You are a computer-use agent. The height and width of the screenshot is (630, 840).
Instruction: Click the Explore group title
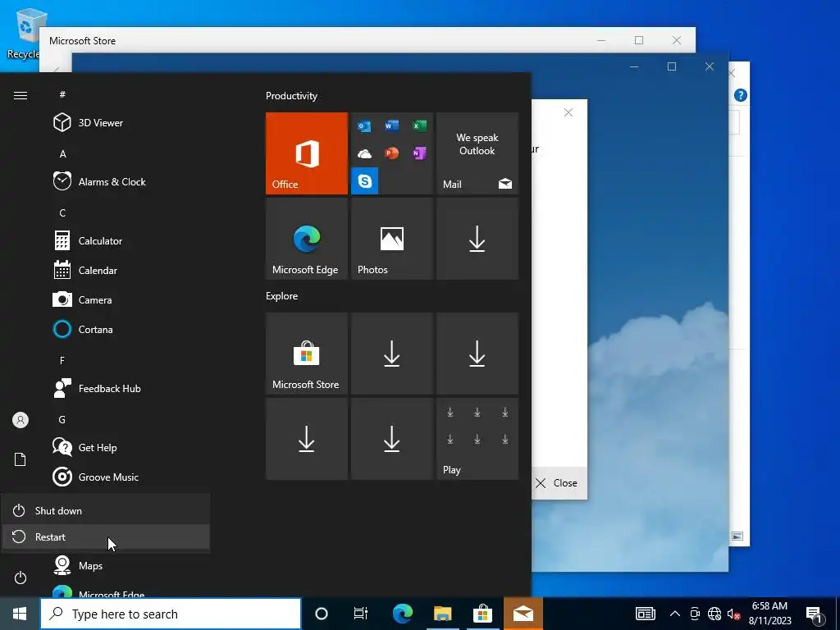282,295
